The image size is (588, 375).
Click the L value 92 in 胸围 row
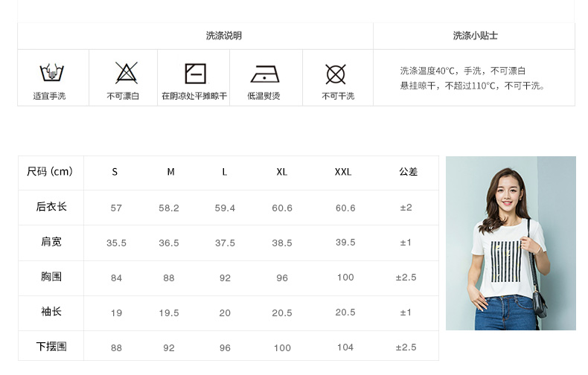pos(225,278)
